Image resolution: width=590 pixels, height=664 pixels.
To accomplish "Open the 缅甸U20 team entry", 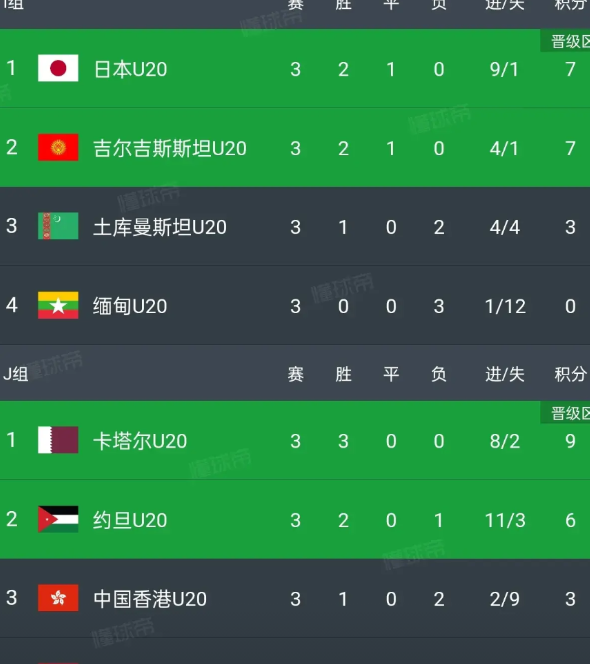I will [x=130, y=306].
